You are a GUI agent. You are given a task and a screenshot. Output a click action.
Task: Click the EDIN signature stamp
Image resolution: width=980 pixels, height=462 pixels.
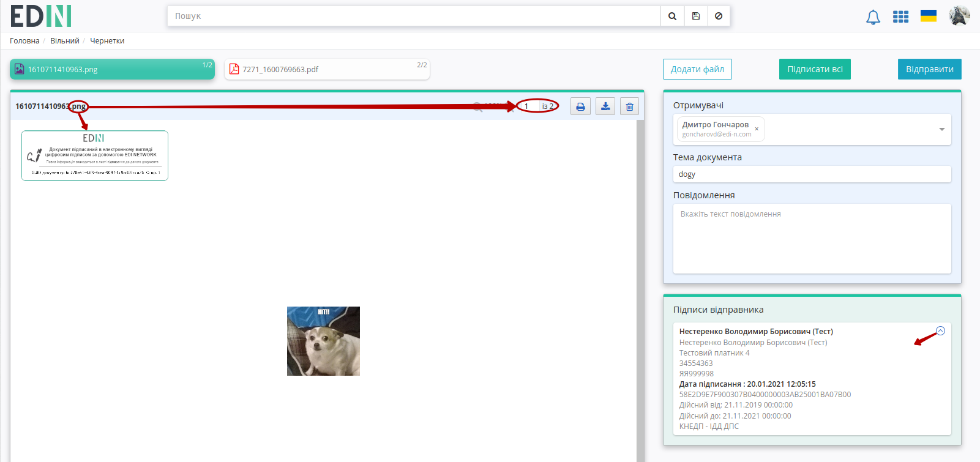(94, 155)
